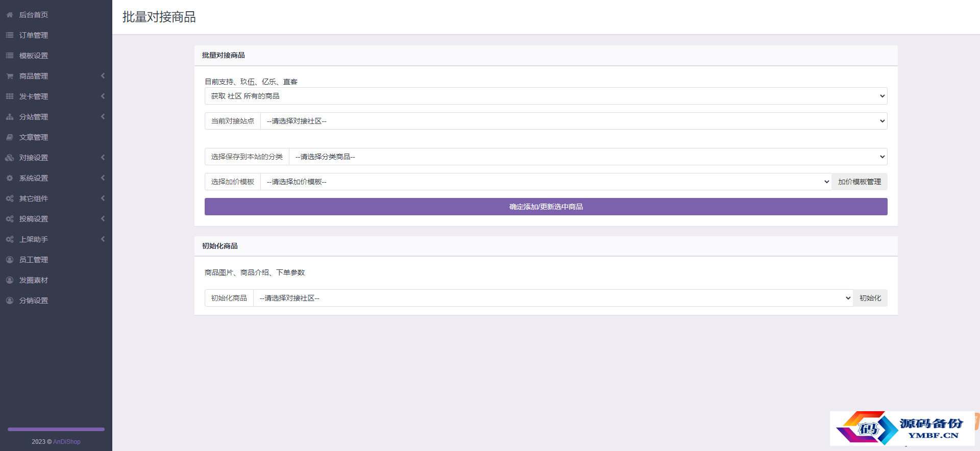Open 发圈素材 menu item
980x451 pixels.
[56, 280]
